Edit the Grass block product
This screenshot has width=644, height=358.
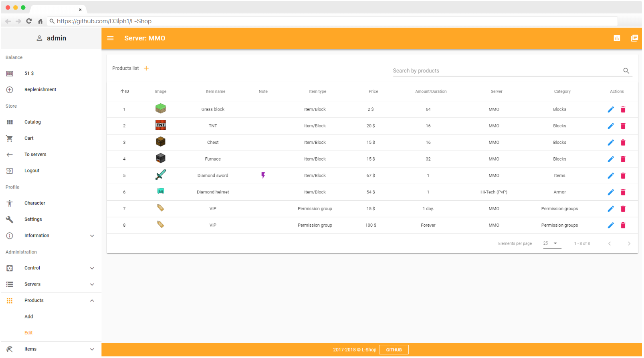coord(611,109)
